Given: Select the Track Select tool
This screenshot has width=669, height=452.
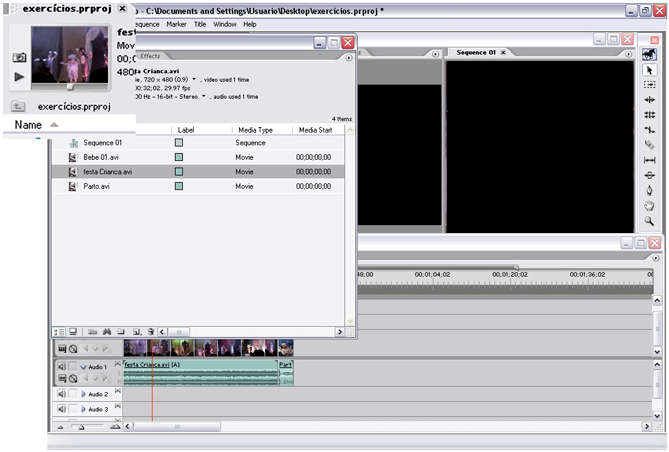Looking at the screenshot, I should [x=649, y=85].
